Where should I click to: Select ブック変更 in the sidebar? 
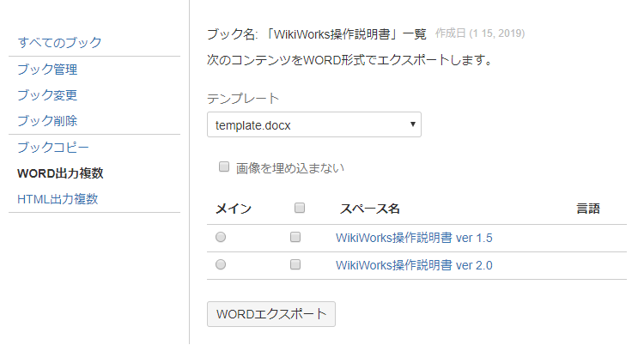point(47,95)
